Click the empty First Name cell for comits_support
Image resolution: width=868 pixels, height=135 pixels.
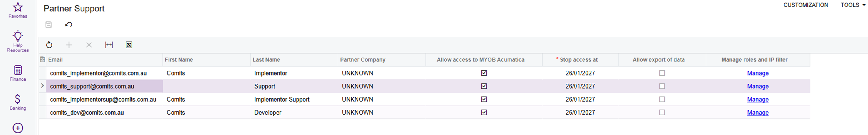[x=206, y=86]
